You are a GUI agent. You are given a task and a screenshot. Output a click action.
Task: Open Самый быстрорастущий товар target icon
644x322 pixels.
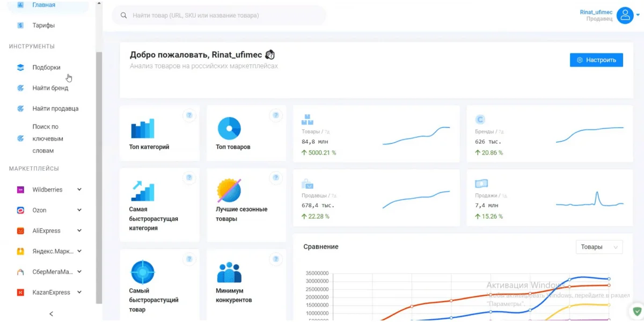142,272
